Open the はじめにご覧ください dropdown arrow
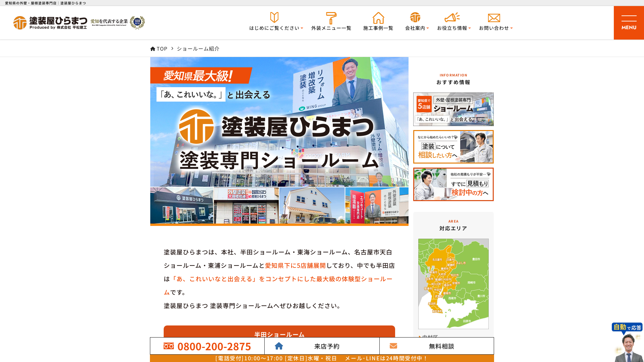This screenshot has height=362, width=644. coord(301,29)
